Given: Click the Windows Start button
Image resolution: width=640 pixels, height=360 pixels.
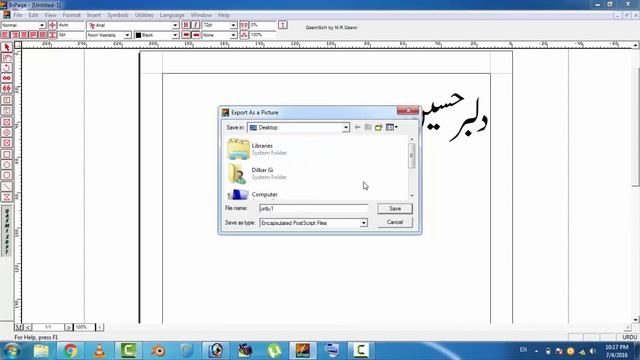Looking at the screenshot, I should [11, 351].
